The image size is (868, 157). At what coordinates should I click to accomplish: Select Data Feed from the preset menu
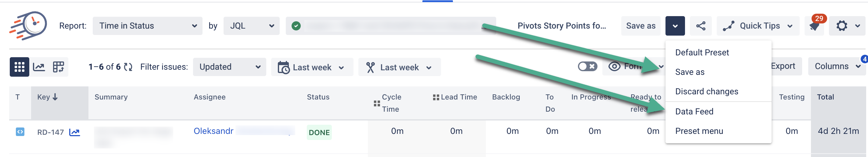pos(694,112)
